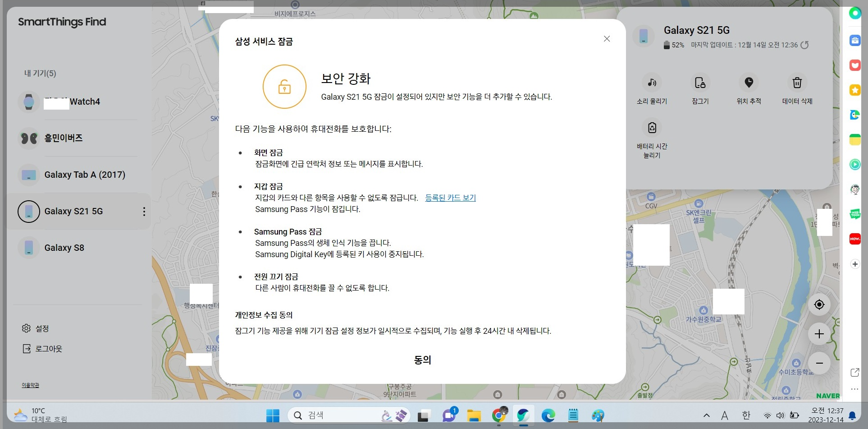Click the browser sidebar plus add button
Screen dimensions: 868x429
coord(855,264)
